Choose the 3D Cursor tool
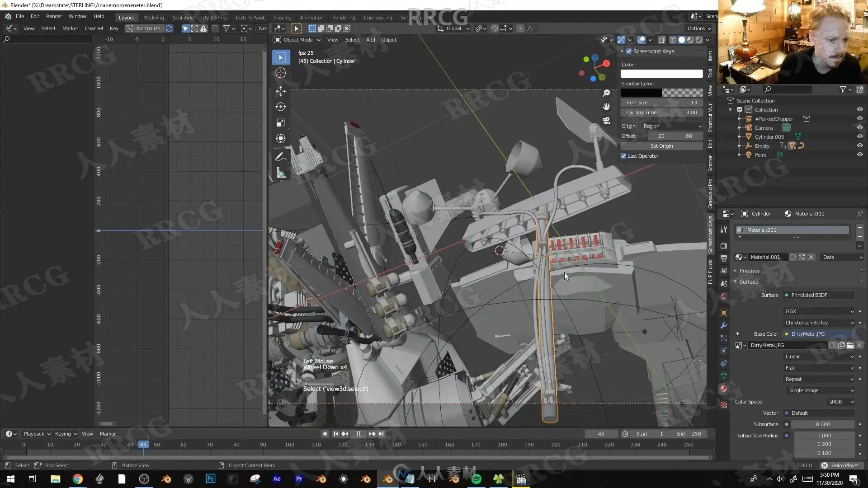This screenshot has height=488, width=868. click(281, 73)
